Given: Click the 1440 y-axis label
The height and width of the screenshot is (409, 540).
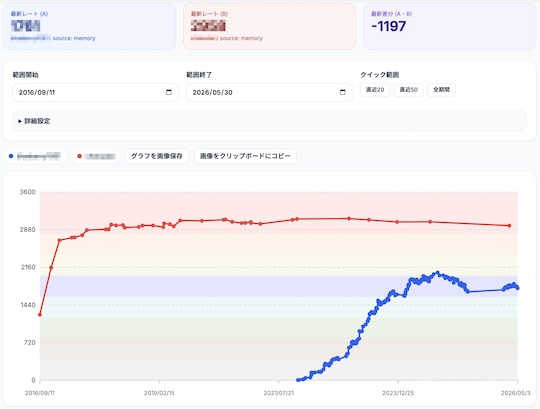Looking at the screenshot, I should [x=28, y=305].
